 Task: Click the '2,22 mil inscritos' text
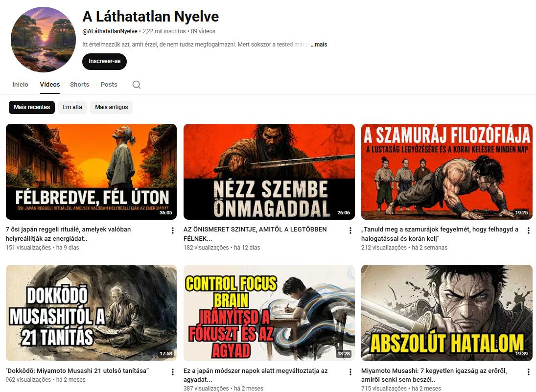(164, 31)
